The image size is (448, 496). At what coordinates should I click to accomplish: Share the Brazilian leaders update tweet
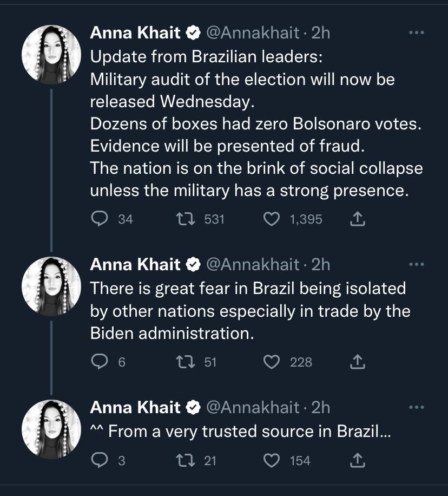357,219
